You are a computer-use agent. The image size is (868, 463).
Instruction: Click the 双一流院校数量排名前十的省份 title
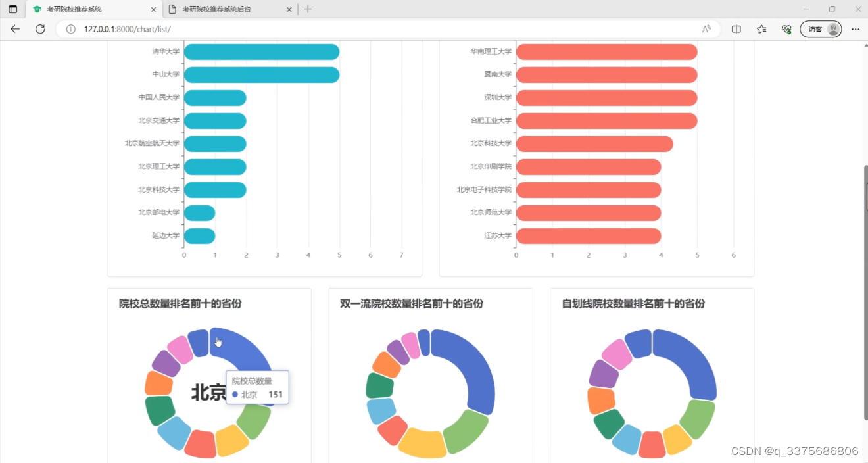click(412, 304)
